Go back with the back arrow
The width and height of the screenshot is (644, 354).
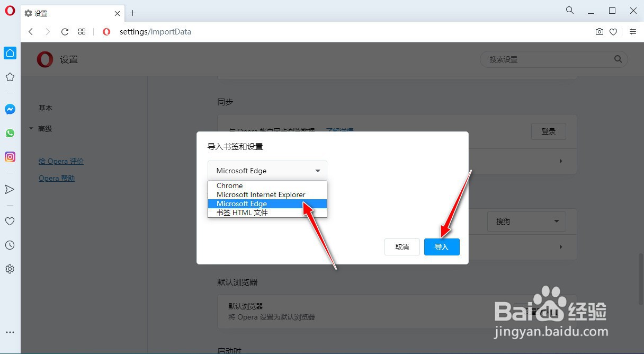[31, 32]
